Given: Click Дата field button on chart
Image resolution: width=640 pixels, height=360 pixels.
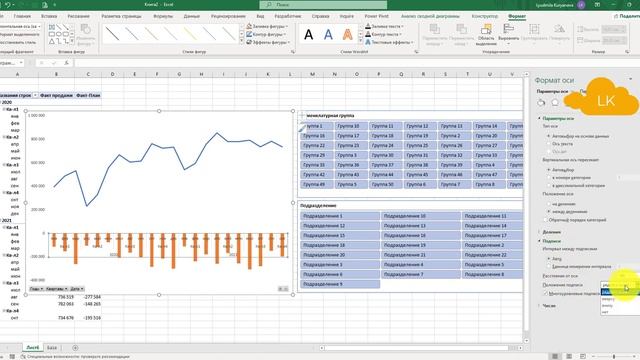Looking at the screenshot, I should (x=77, y=289).
